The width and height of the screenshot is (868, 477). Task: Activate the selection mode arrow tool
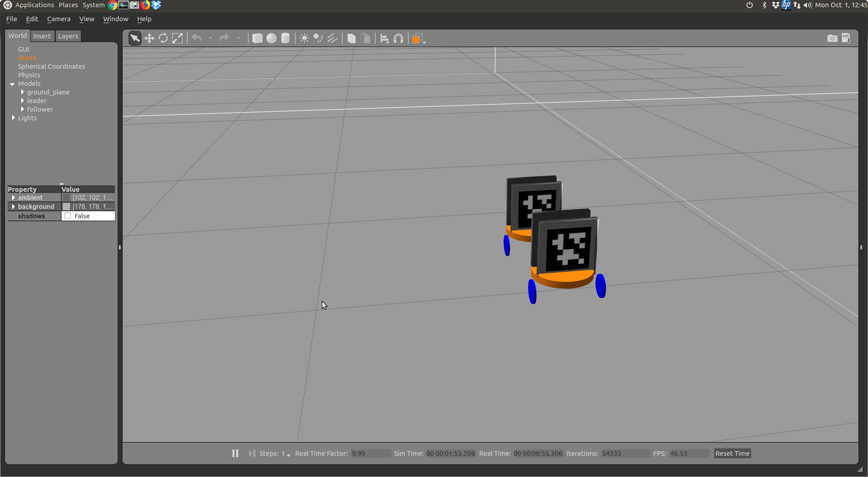click(135, 38)
